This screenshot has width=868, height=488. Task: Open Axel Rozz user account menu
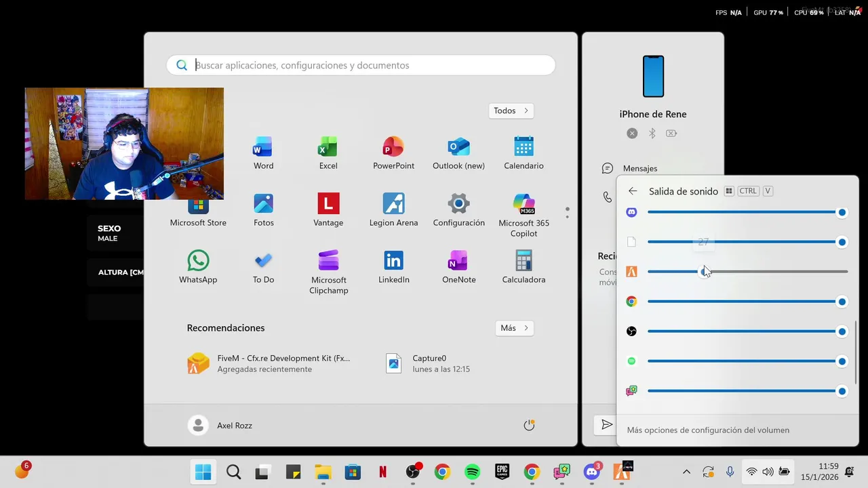coord(220,425)
